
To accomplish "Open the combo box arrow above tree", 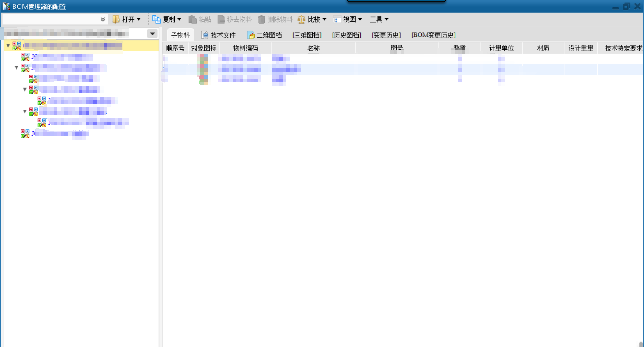I will coord(152,33).
